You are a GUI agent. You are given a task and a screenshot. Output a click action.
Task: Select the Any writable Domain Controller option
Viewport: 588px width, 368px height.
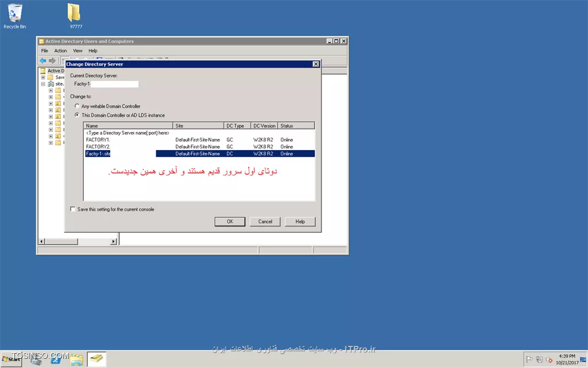[78, 106]
